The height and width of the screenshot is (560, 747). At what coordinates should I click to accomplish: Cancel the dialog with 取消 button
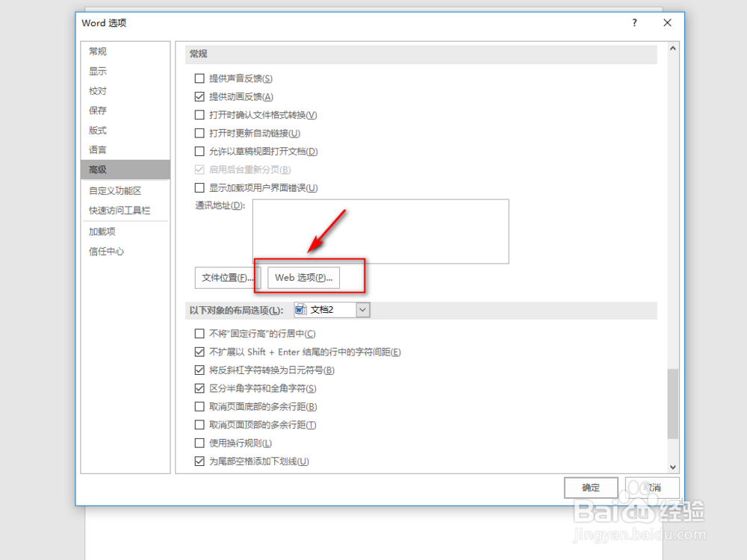tap(651, 488)
